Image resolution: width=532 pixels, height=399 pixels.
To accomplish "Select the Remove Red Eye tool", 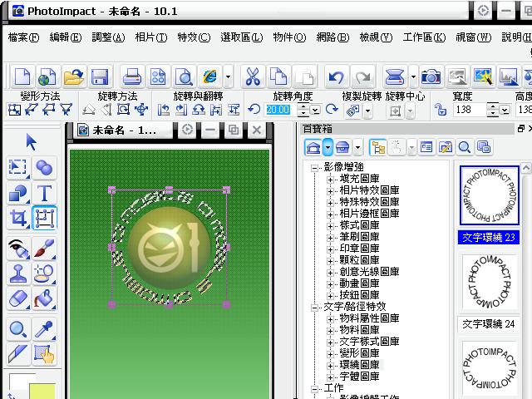I will click(x=18, y=249).
